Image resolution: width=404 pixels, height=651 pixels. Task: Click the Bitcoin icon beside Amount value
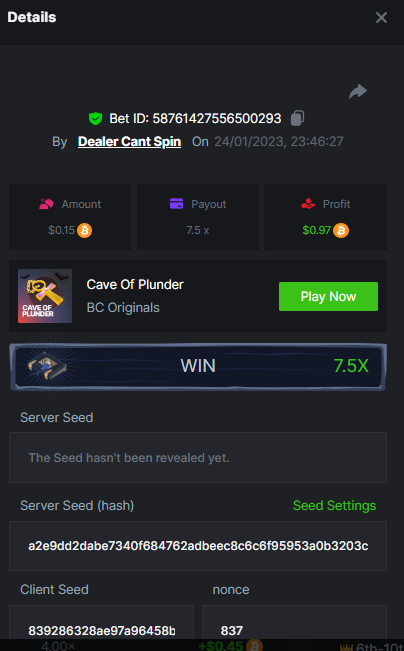85,230
